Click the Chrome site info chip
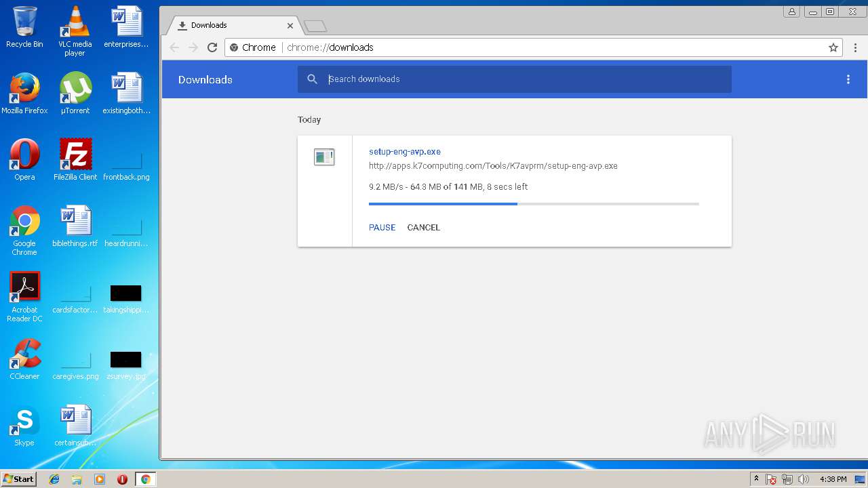Image resolution: width=868 pixels, height=488 pixels. (x=253, y=47)
